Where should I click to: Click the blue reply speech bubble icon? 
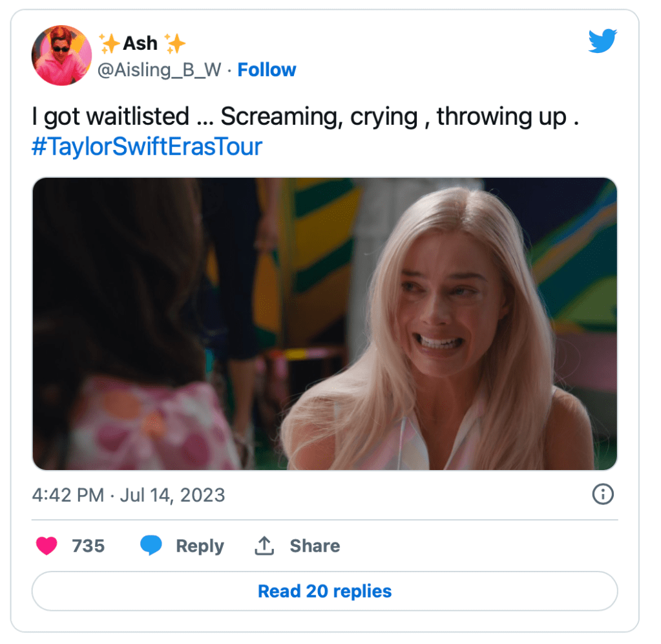click(151, 546)
